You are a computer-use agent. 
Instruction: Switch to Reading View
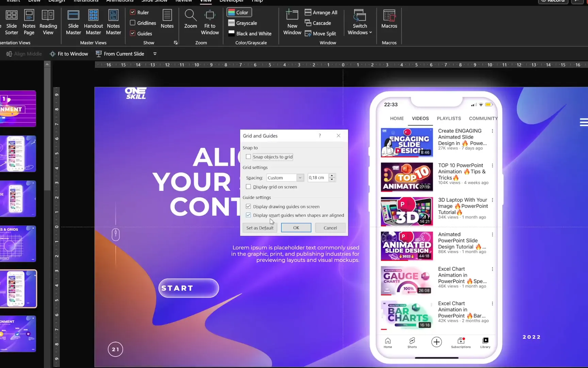(48, 22)
